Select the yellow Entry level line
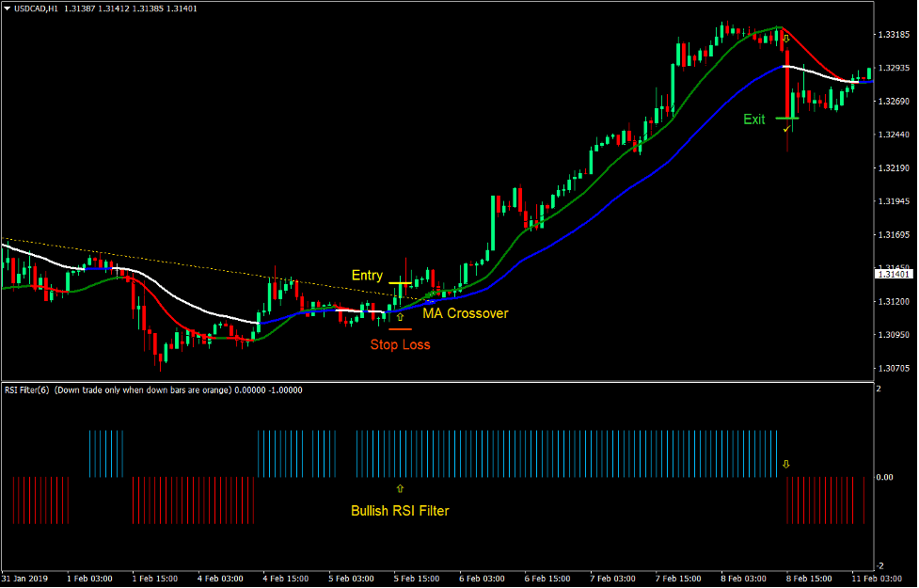This screenshot has width=919, height=588. [x=400, y=282]
